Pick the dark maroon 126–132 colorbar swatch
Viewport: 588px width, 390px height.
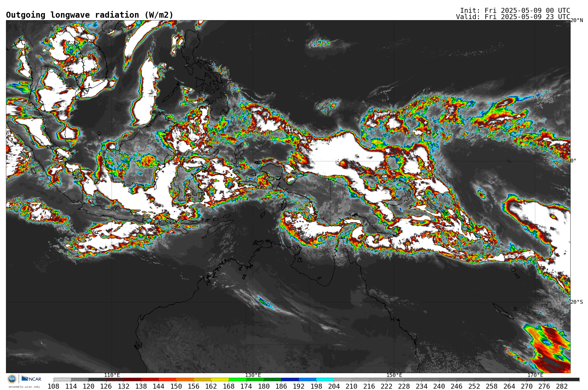(x=115, y=380)
